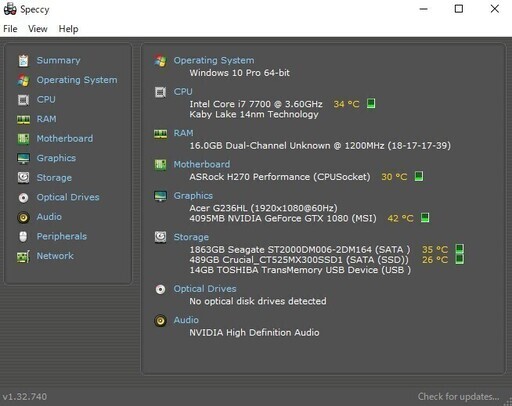
Task: Click 'Acer G236HL (1920x1080@60Hz)' text
Action: pyautogui.click(x=263, y=208)
